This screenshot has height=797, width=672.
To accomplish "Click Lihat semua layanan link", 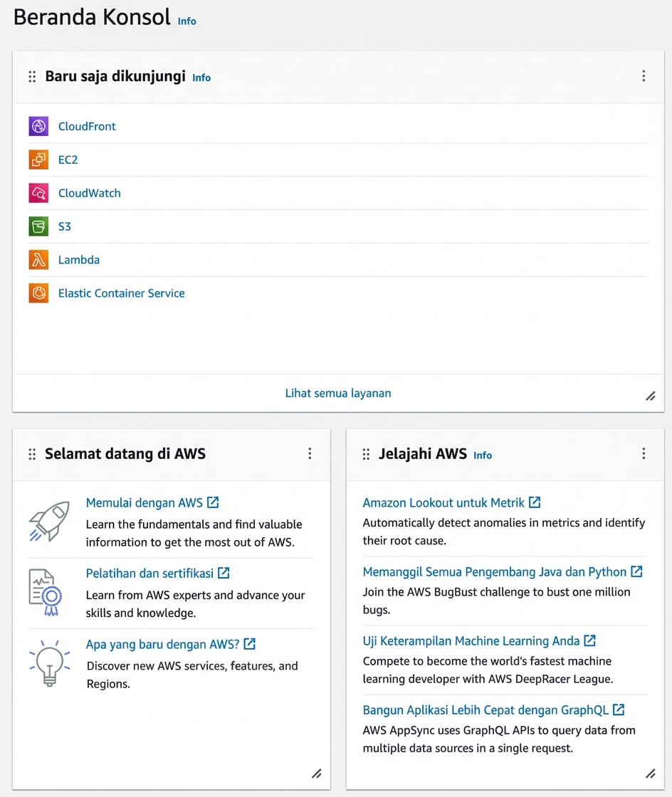I will [338, 393].
